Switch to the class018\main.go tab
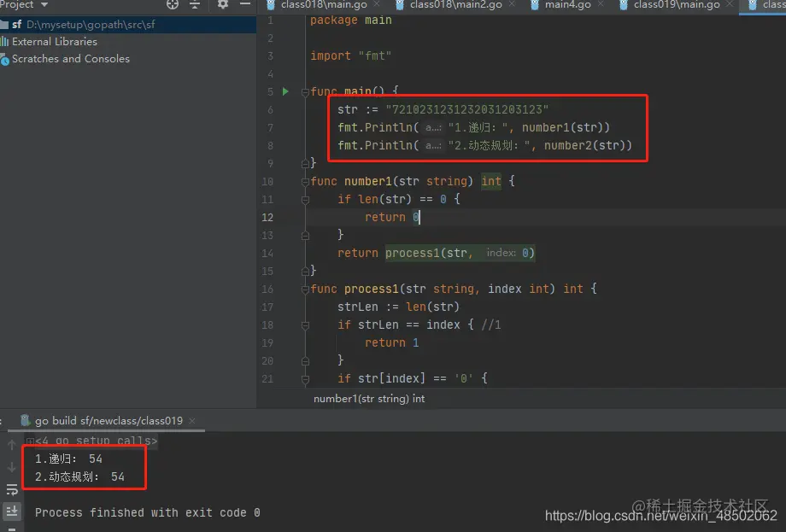786x532 pixels. (323, 4)
